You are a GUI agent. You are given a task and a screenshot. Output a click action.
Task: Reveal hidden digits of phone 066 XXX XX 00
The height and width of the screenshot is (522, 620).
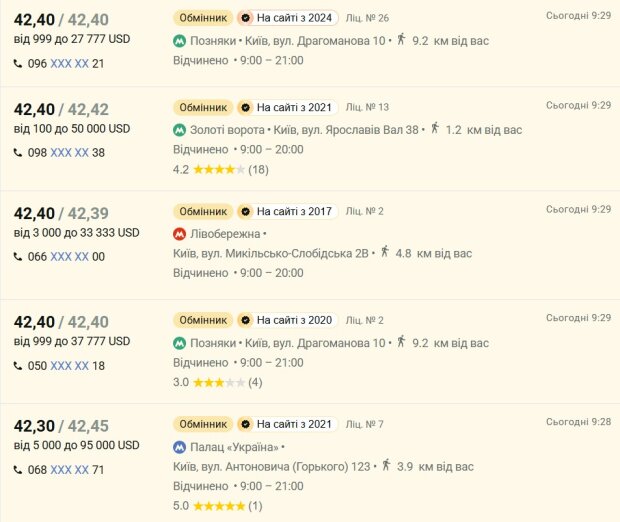pos(69,257)
